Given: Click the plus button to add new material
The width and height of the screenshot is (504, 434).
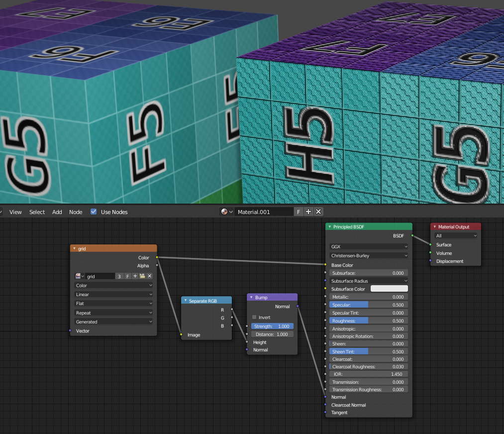Looking at the screenshot, I should 308,211.
